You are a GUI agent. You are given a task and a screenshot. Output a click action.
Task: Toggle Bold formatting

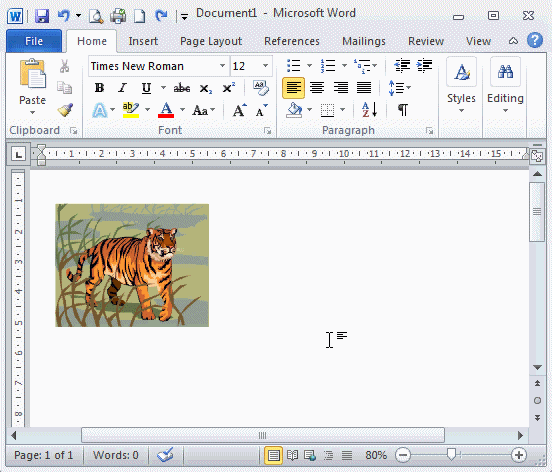pos(99,88)
